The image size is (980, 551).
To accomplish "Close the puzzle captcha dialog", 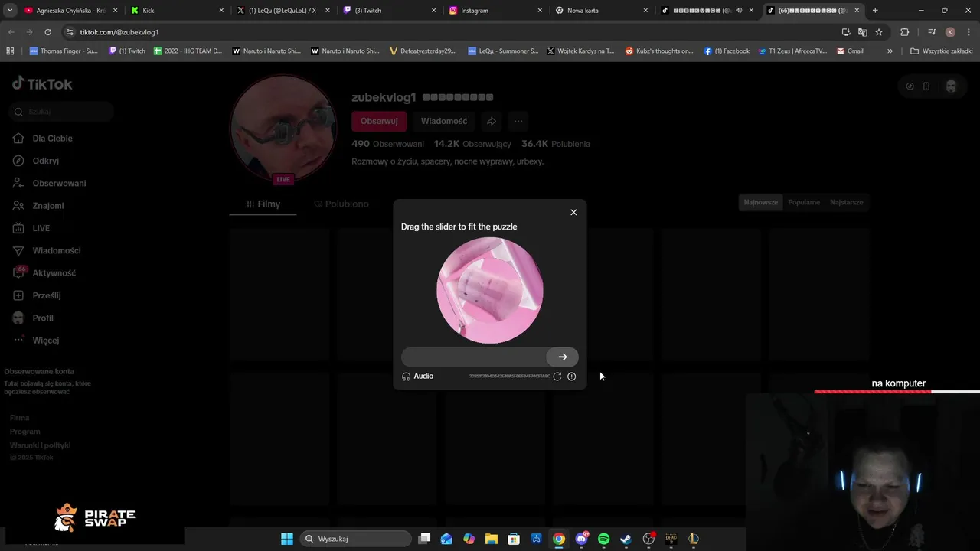I will click(573, 212).
